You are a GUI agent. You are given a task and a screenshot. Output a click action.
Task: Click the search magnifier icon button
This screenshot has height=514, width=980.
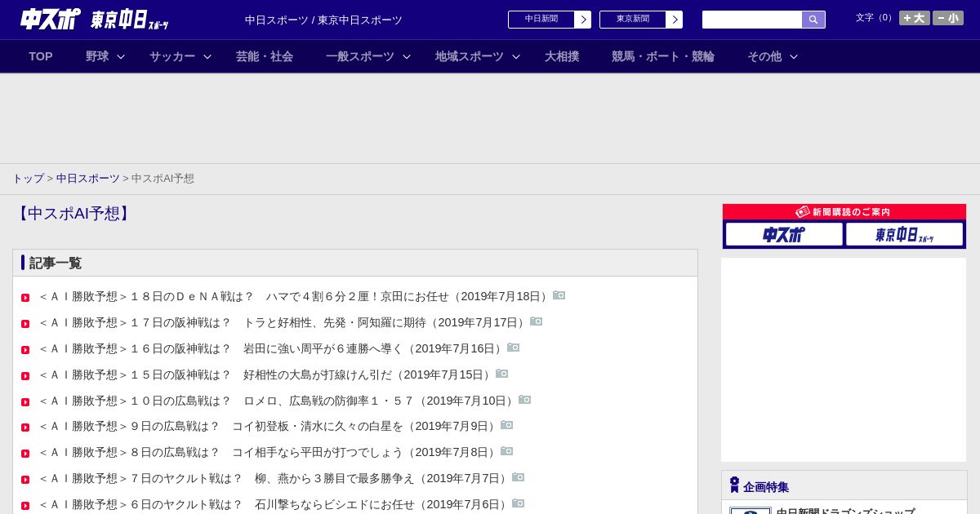[813, 20]
